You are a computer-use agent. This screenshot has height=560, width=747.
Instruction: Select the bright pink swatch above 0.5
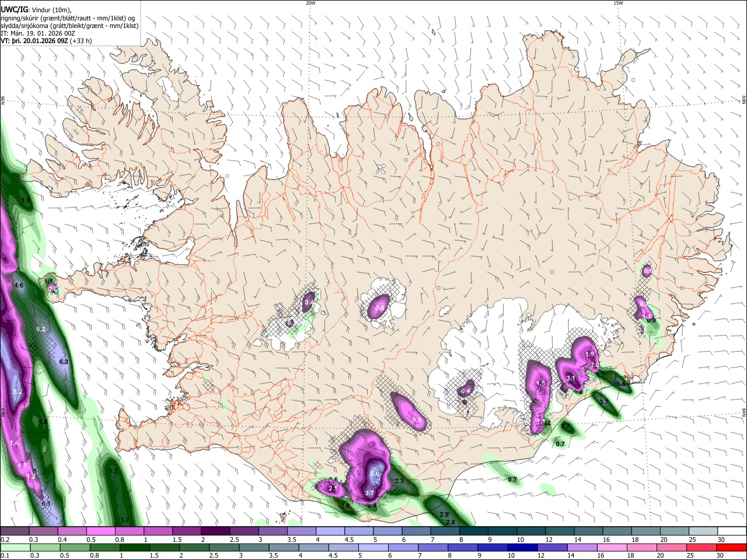100,531
